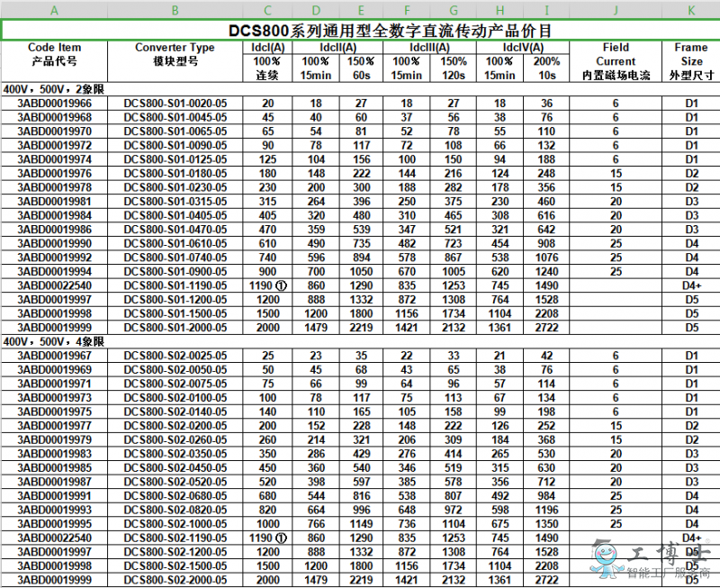Click the "150% 120s" sub-header cell
Image resolution: width=720 pixels, height=588 pixels.
click(x=454, y=68)
